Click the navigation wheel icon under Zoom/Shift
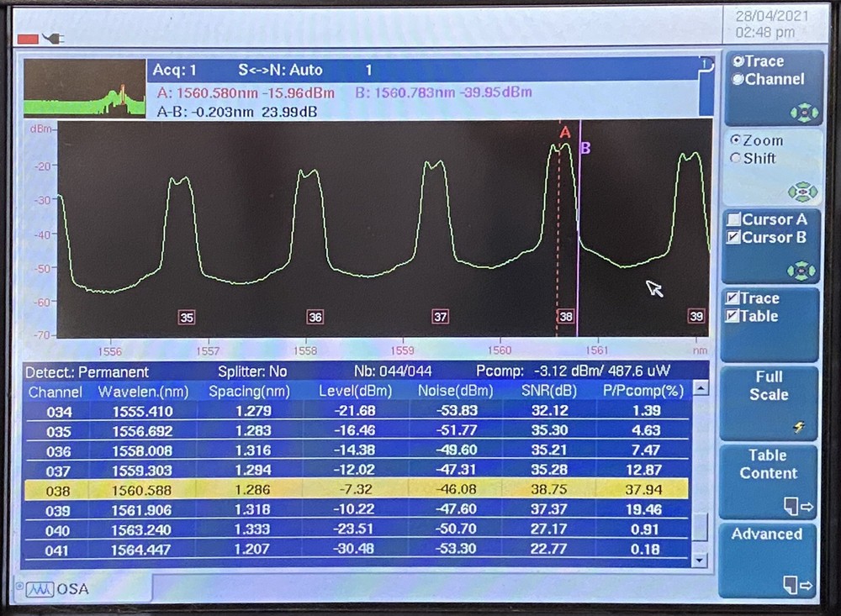The height and width of the screenshot is (616, 841). pos(803,192)
